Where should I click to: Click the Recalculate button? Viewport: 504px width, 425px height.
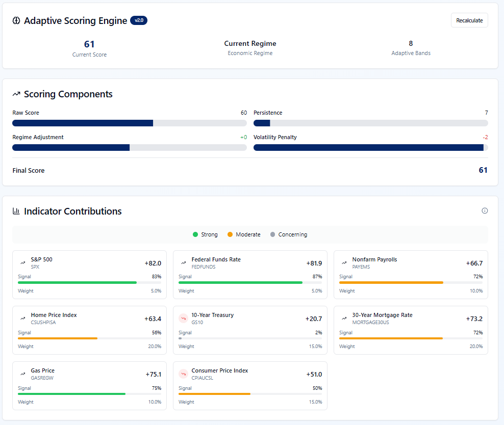pos(469,20)
